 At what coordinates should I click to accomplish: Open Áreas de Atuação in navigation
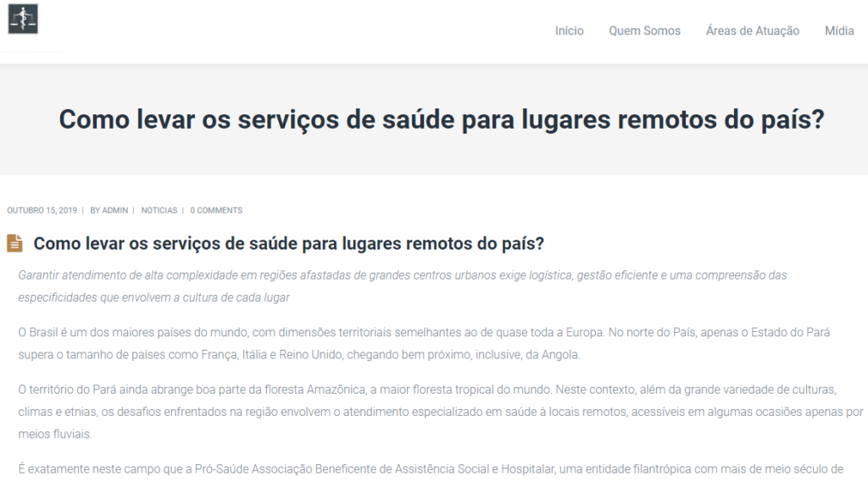pyautogui.click(x=752, y=30)
